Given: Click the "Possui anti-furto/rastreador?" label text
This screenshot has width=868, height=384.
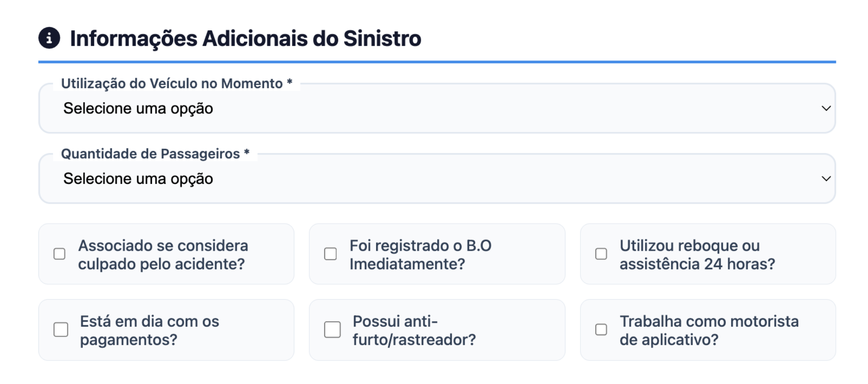Looking at the screenshot, I should pyautogui.click(x=414, y=330).
